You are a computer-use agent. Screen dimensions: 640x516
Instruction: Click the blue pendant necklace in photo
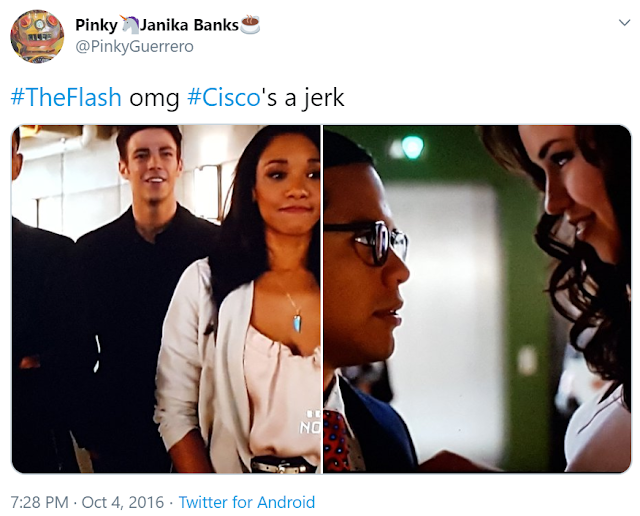click(297, 322)
